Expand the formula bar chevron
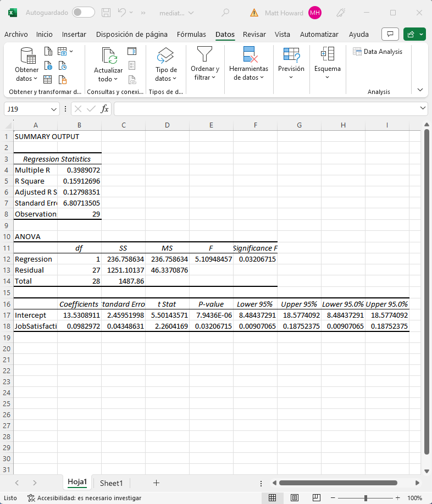 pyautogui.click(x=423, y=108)
